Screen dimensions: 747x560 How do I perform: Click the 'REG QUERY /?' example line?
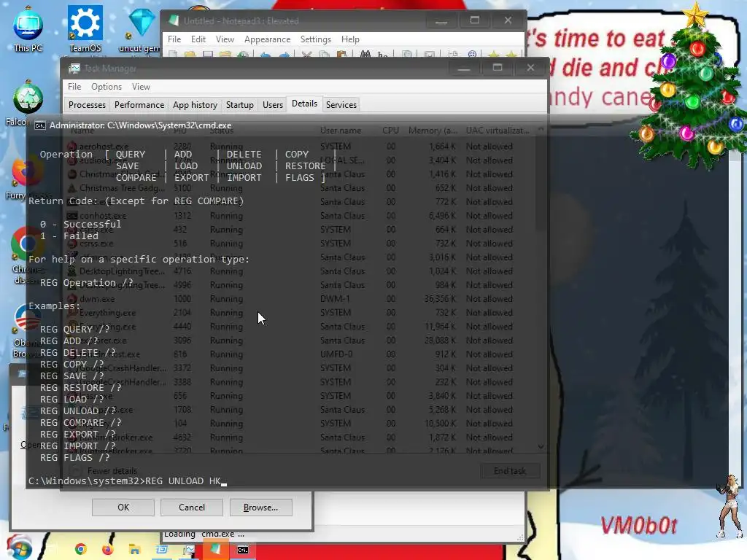point(75,329)
